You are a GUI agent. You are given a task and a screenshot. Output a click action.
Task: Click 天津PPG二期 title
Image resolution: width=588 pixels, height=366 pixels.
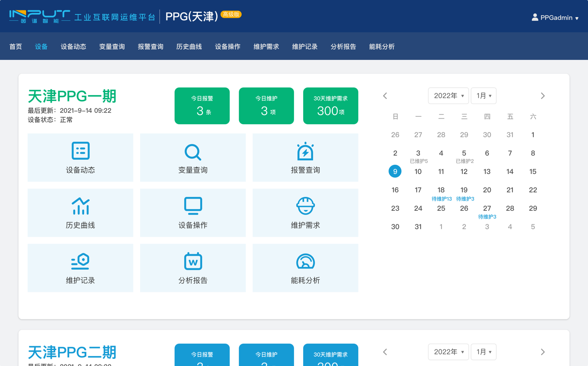point(72,352)
